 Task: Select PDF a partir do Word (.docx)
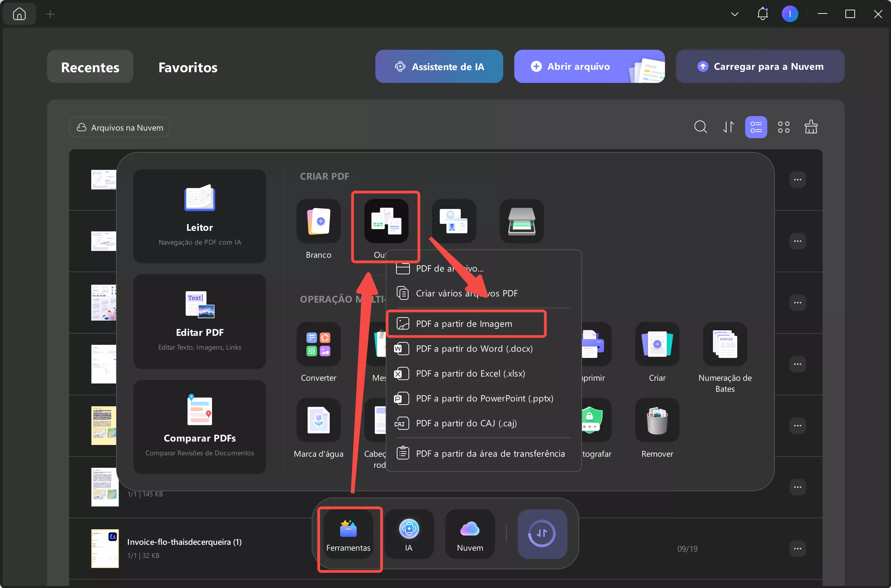[474, 348]
